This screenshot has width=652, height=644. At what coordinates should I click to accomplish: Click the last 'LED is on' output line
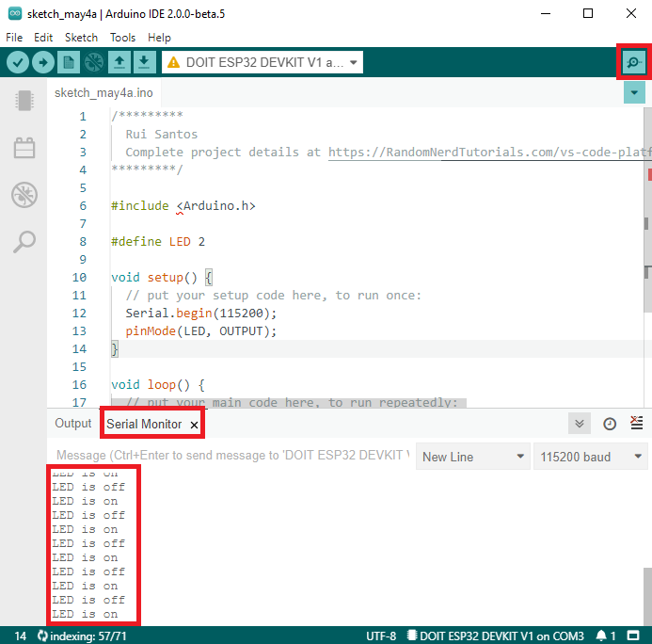click(x=85, y=614)
